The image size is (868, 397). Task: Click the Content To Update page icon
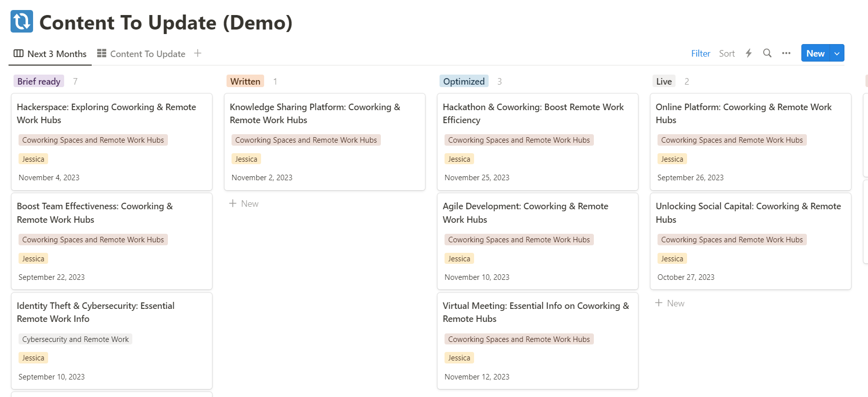coord(22,22)
